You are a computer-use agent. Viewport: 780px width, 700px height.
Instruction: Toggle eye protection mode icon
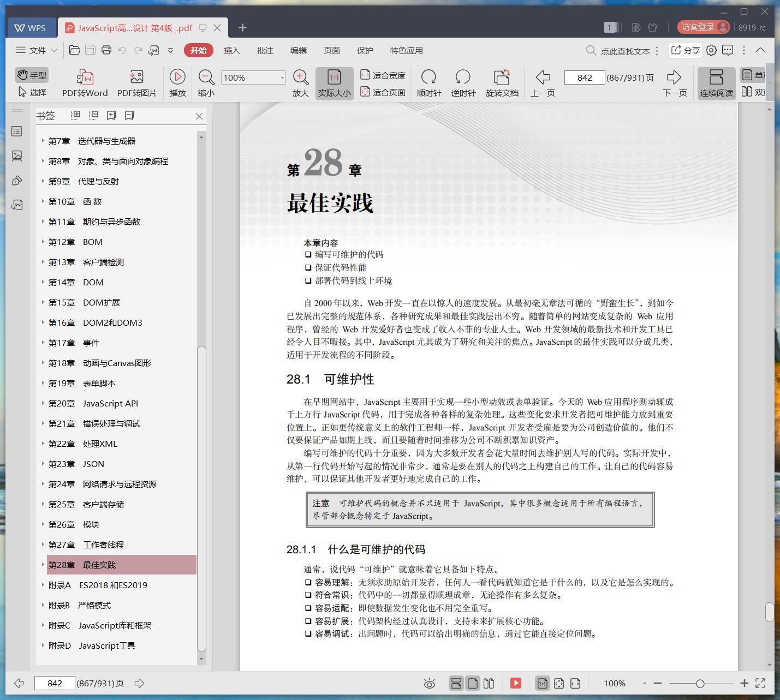pos(430,683)
